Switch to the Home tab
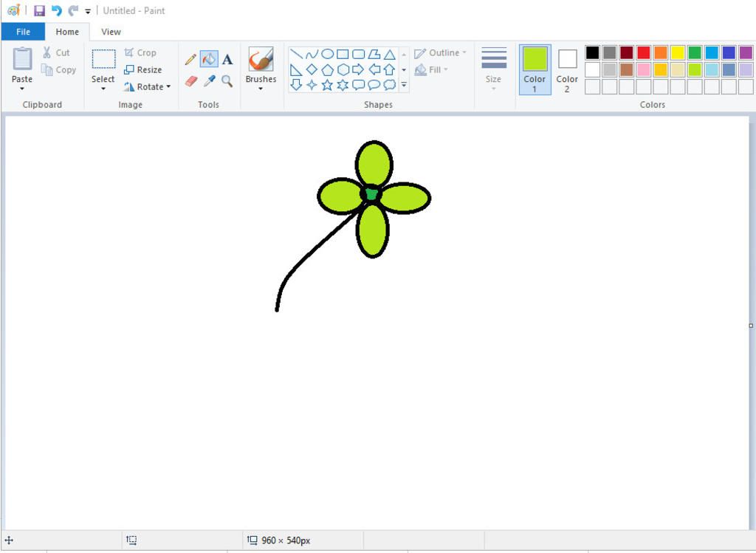 coord(67,32)
